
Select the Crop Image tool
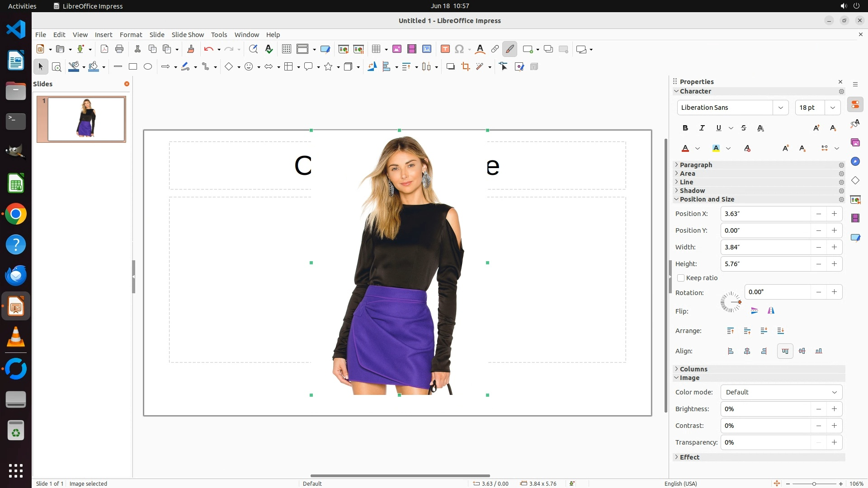(465, 67)
